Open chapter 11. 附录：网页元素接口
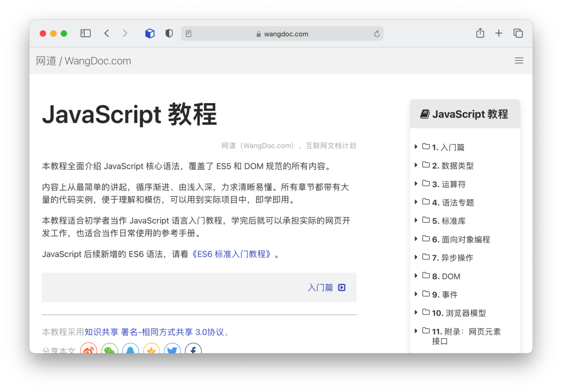562x392 pixels. [466, 336]
